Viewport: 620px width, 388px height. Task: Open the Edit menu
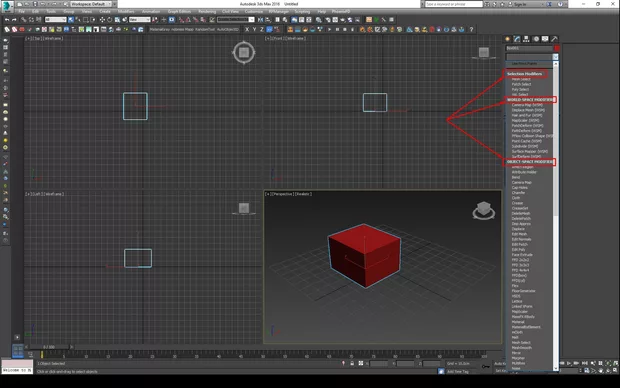click(x=35, y=11)
